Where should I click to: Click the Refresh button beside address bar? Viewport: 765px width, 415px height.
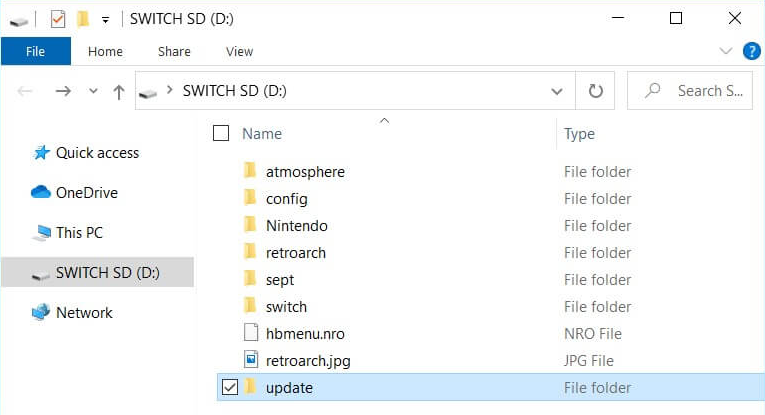[x=595, y=91]
